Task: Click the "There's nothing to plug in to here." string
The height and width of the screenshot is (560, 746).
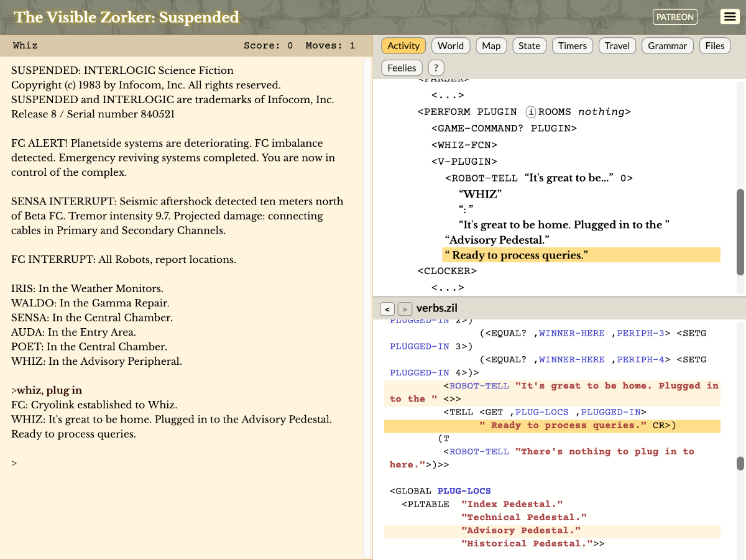Action: (542, 458)
